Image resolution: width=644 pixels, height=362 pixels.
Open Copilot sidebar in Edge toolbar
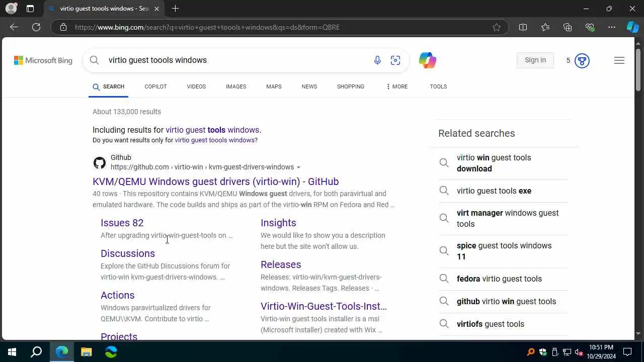point(632,27)
